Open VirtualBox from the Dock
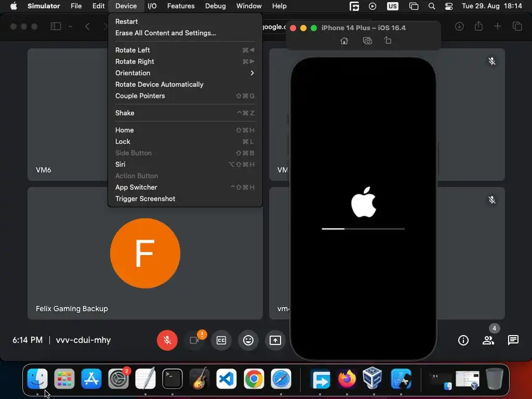 pos(372,379)
